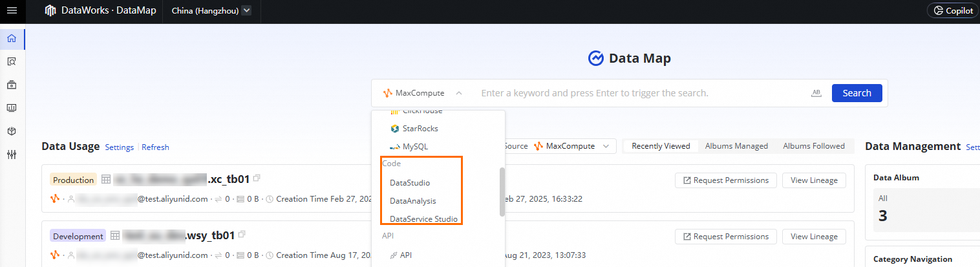980x267 pixels.
Task: Open the Source MaxCompute dropdown
Action: point(572,146)
